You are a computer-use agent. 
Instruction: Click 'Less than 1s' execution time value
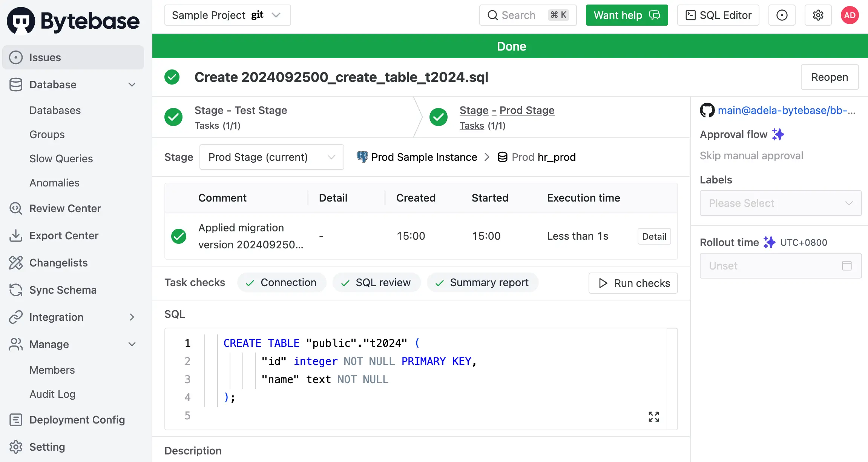(578, 236)
